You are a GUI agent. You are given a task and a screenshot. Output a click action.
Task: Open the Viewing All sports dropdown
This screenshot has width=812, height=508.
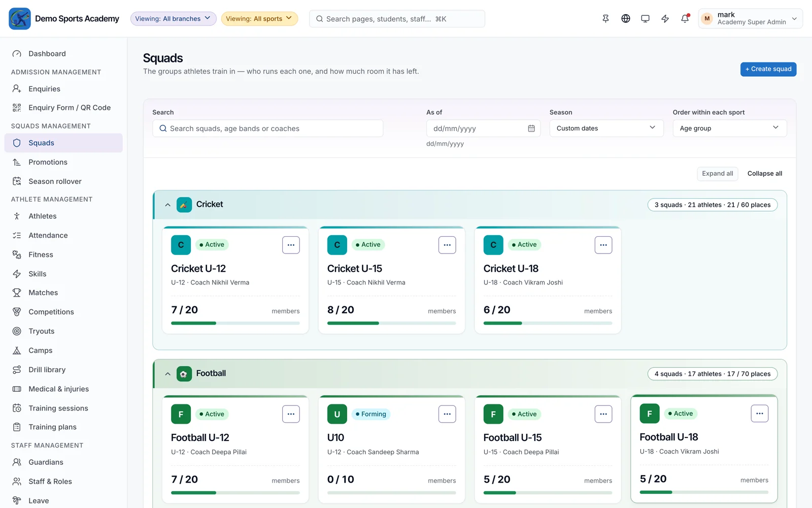(259, 19)
